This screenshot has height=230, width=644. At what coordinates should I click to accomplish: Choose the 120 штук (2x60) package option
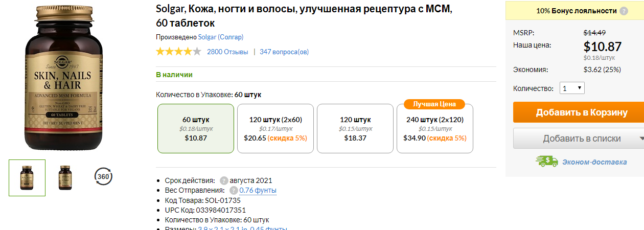click(275, 129)
